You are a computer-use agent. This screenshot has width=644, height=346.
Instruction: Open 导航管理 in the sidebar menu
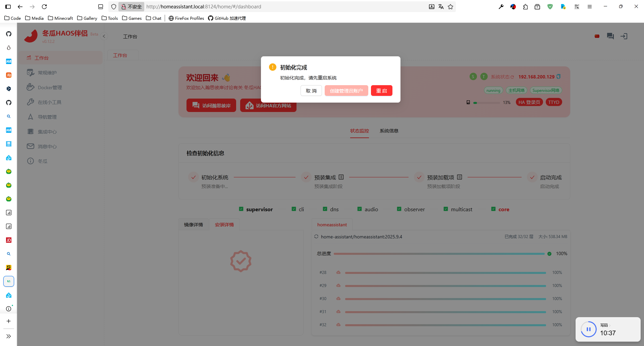(60, 117)
